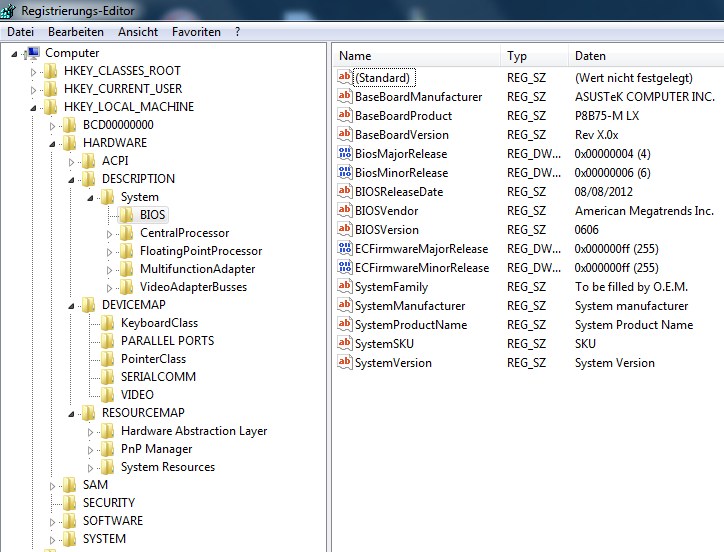
Task: Click the Registrierungs-Editor title bar icon
Action: pyautogui.click(x=8, y=11)
